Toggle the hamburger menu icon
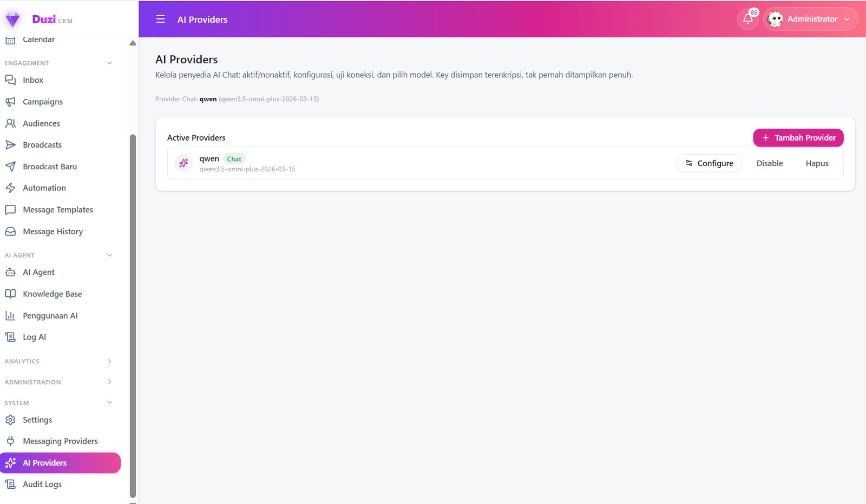866x504 pixels. [x=161, y=19]
